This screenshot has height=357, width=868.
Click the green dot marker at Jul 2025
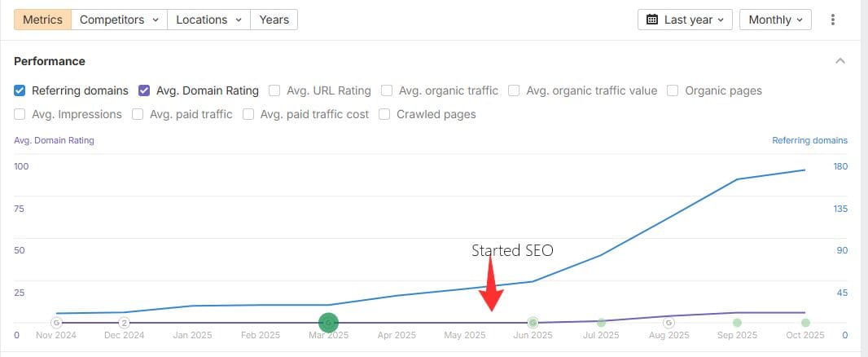[601, 323]
